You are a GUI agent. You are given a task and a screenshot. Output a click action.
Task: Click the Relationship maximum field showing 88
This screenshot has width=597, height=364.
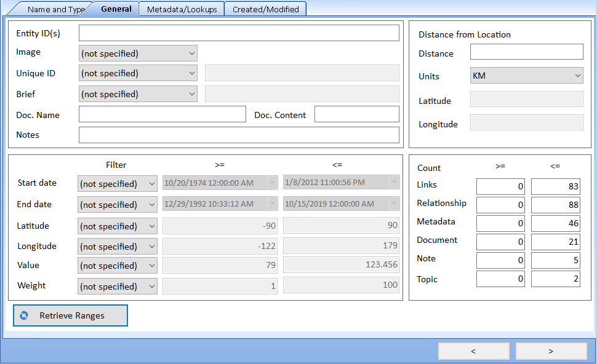pos(556,205)
